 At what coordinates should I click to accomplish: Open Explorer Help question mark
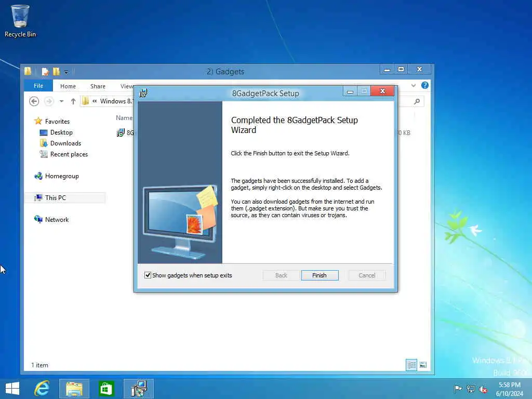coord(425,86)
